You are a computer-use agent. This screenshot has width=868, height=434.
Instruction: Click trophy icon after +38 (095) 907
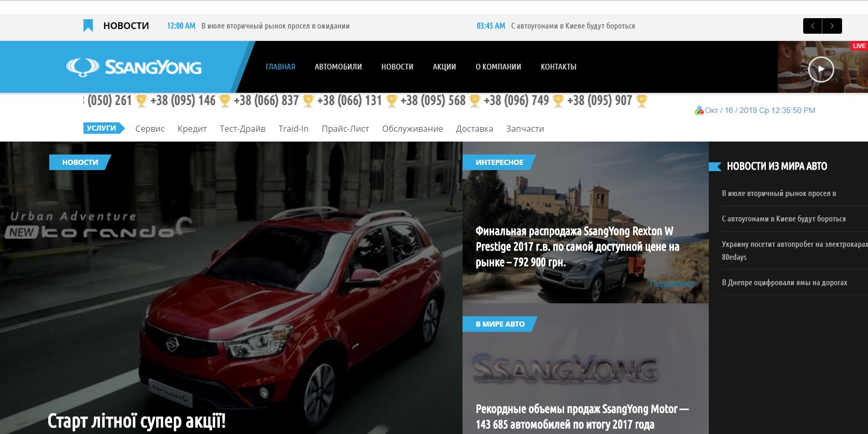(x=641, y=101)
